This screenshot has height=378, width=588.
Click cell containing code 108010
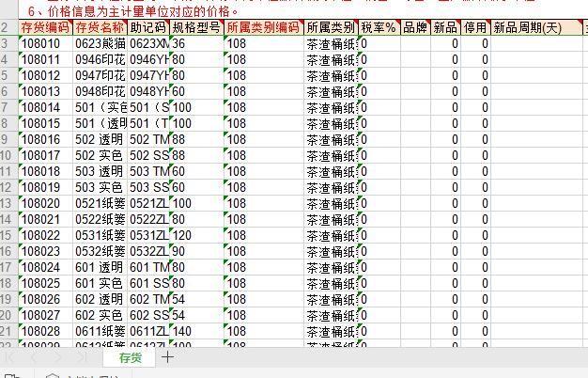point(45,43)
